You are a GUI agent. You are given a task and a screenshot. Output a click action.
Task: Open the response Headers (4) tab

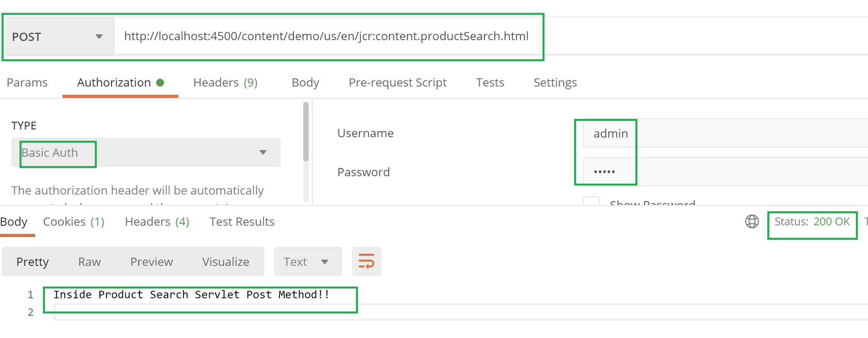pyautogui.click(x=157, y=222)
